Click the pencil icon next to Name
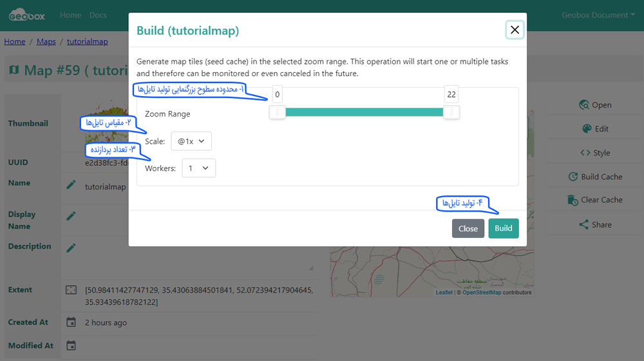The image size is (644, 361). pyautogui.click(x=71, y=185)
